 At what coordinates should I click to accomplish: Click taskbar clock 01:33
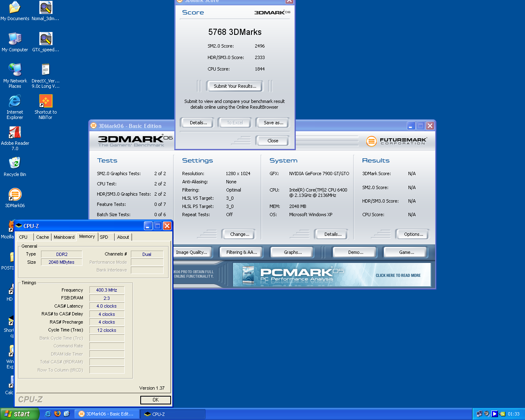point(514,414)
